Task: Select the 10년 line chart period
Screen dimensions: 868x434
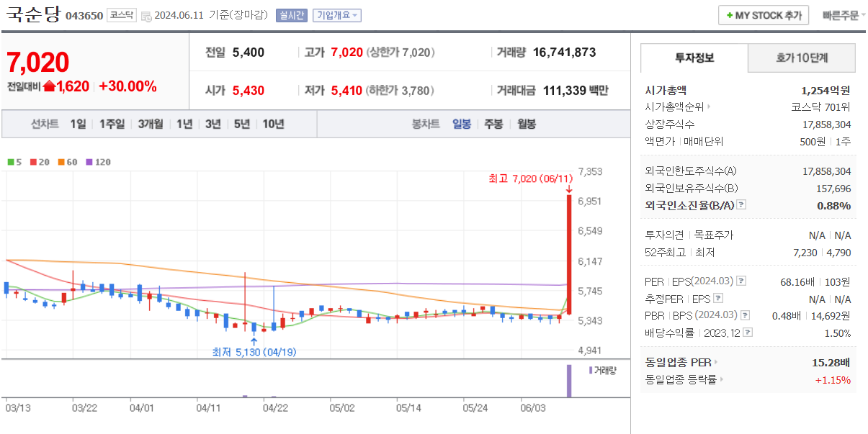Action: (273, 124)
